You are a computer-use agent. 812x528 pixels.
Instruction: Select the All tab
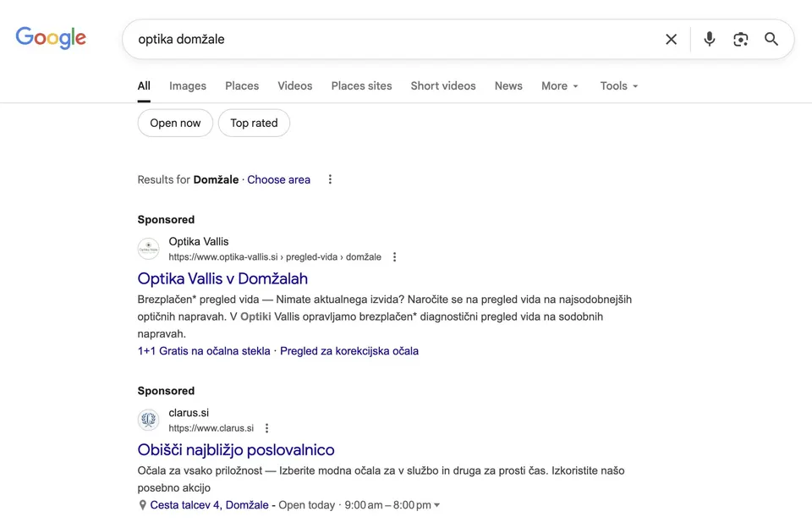(144, 86)
